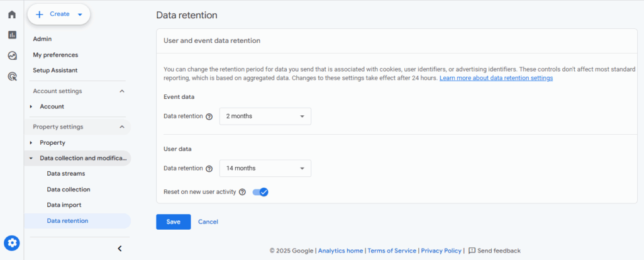
Task: Expand the Property tree item
Action: pos(31,143)
